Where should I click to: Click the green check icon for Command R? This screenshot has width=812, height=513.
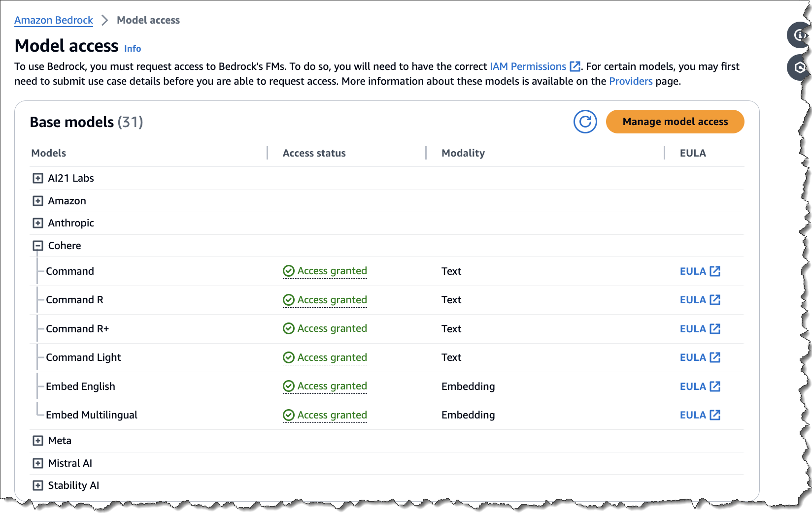point(289,300)
